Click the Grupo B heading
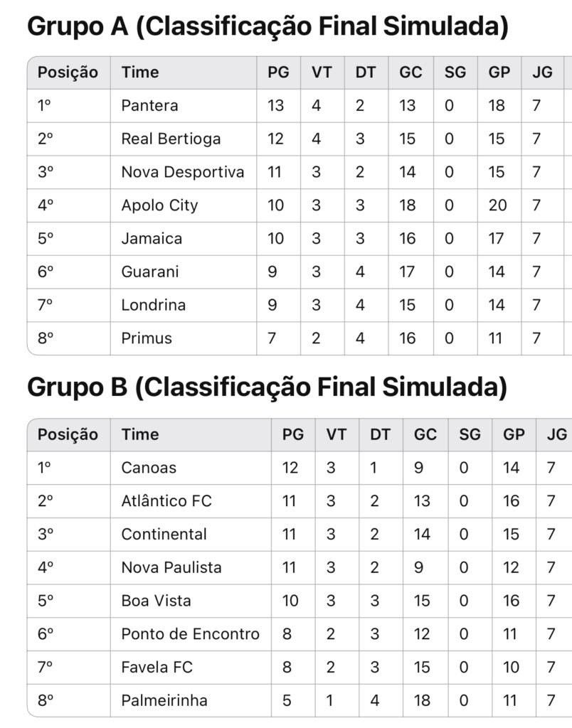Screen dimensions: 572x728 point(267,387)
